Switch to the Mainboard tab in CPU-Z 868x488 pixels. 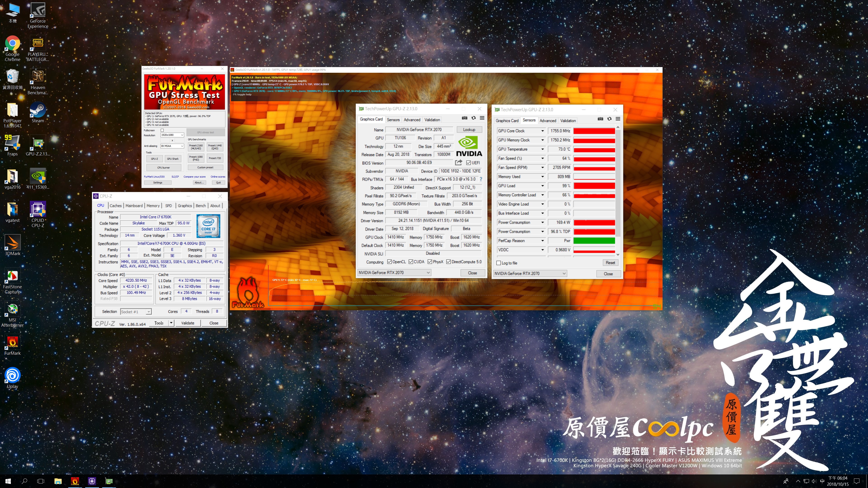134,206
